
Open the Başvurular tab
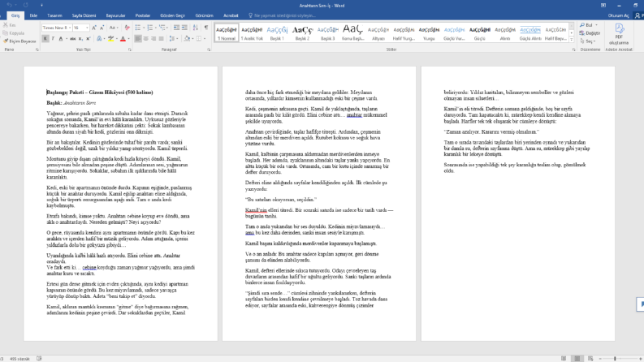click(115, 15)
